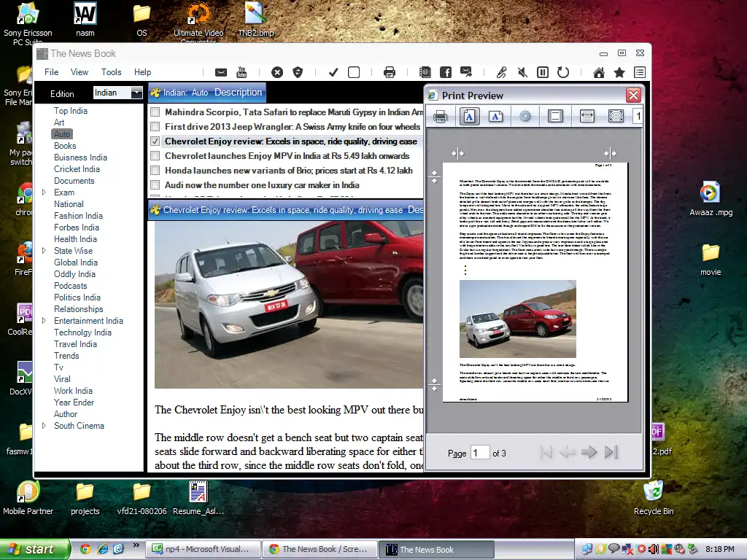Image resolution: width=747 pixels, height=560 pixels.
Task: Open the address book toolbar icon
Action: pos(425,72)
